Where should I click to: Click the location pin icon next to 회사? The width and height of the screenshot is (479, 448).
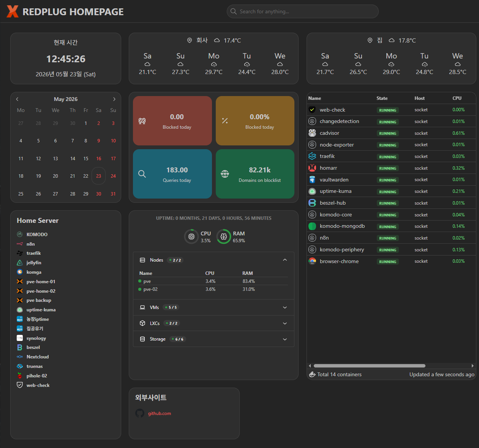tap(190, 40)
